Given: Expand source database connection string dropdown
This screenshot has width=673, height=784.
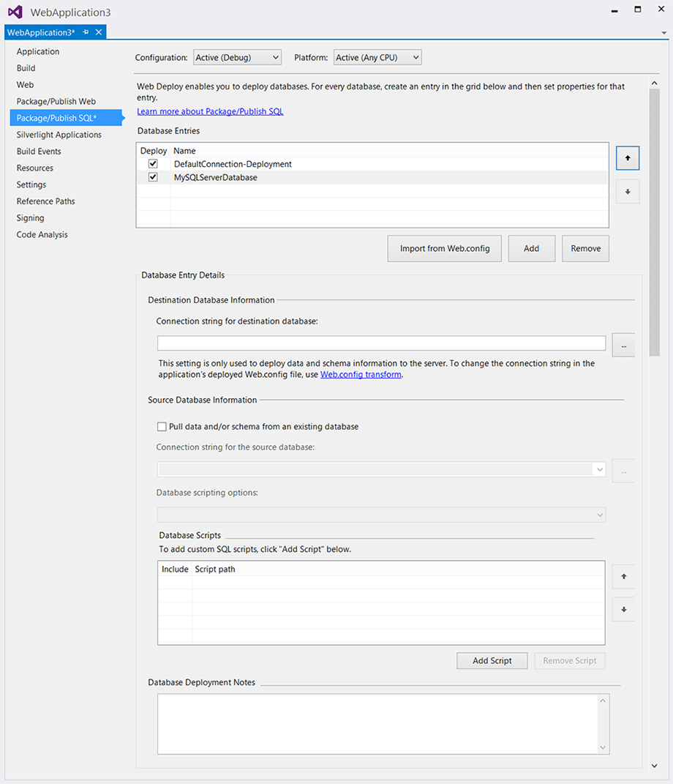Looking at the screenshot, I should (600, 469).
